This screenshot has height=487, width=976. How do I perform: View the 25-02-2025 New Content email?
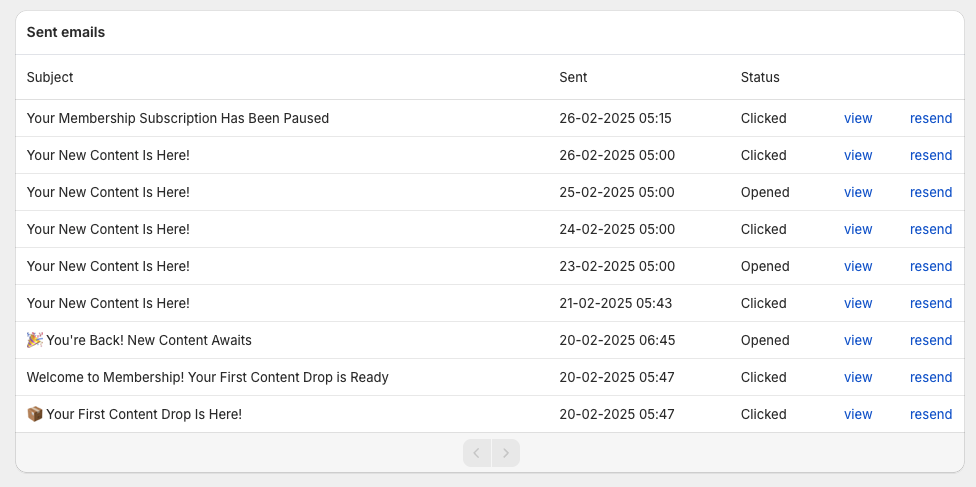tap(858, 192)
